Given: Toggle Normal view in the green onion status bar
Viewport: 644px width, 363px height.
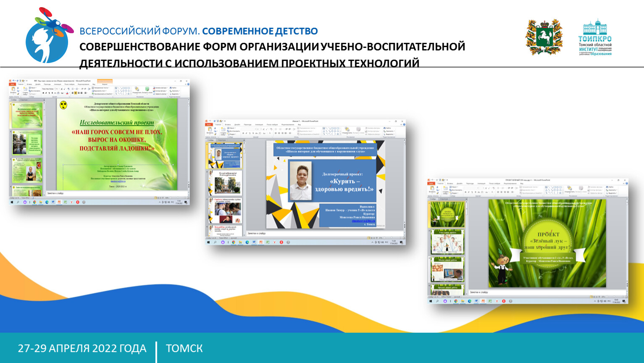Looking at the screenshot, I should click(591, 297).
